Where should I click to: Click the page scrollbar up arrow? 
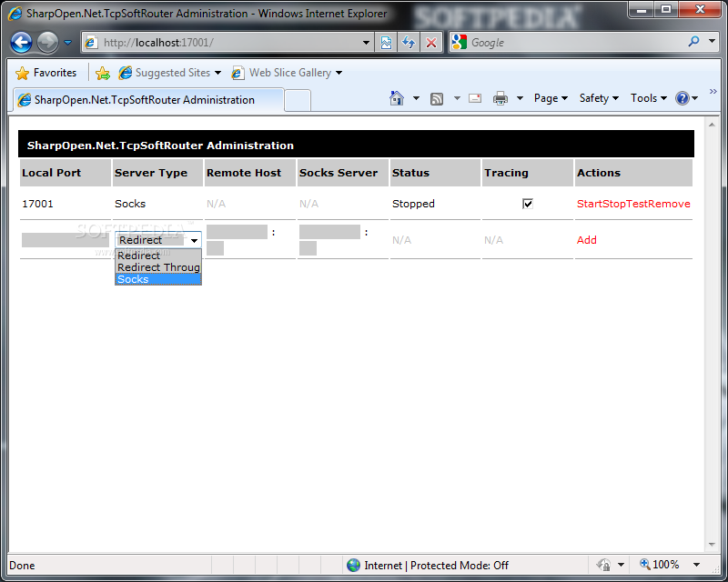712,125
